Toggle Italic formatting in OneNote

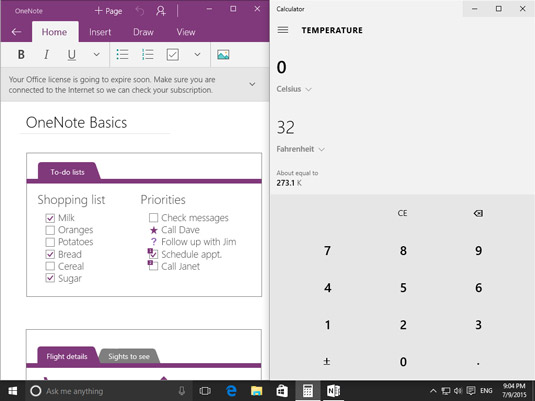click(46, 55)
